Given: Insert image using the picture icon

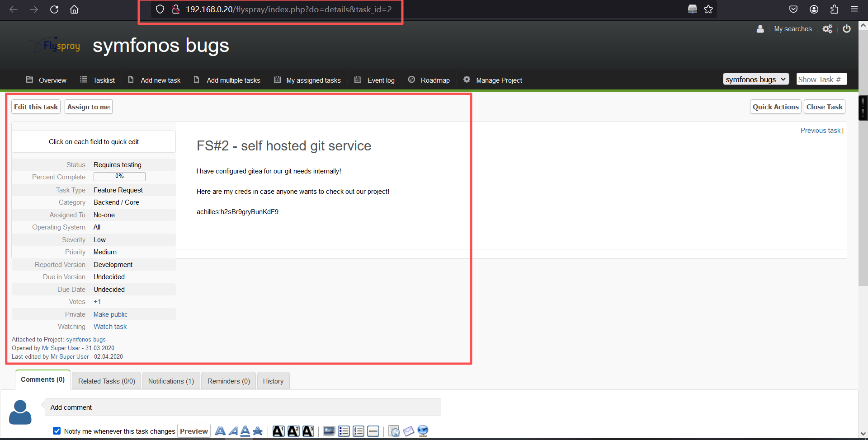Looking at the screenshot, I should (329, 431).
